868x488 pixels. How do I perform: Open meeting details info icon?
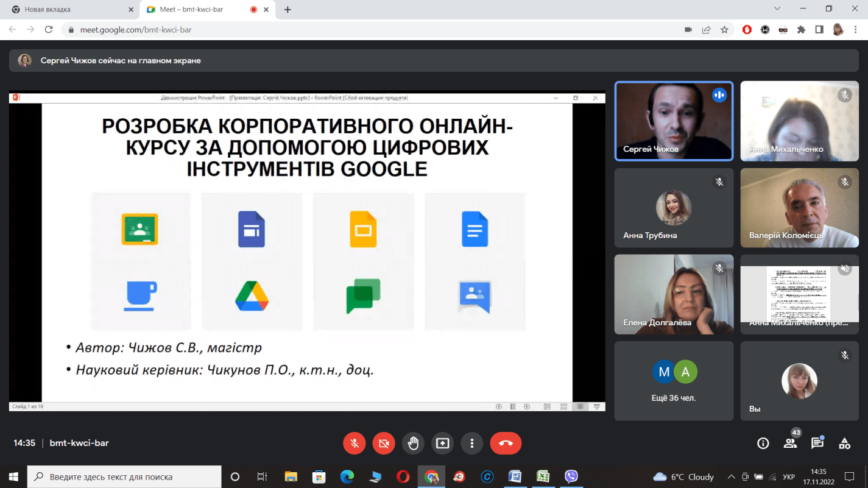[x=763, y=444]
